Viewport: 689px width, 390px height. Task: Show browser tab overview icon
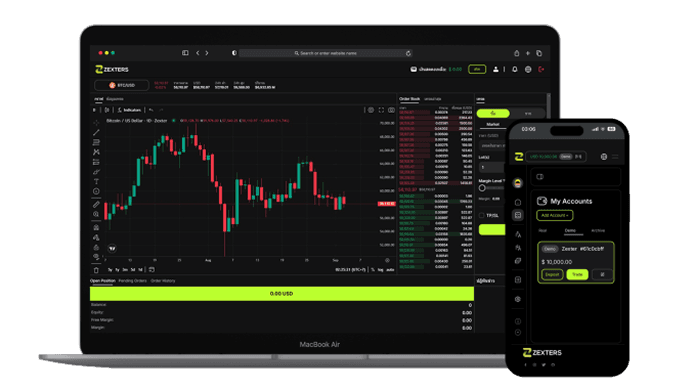point(539,53)
